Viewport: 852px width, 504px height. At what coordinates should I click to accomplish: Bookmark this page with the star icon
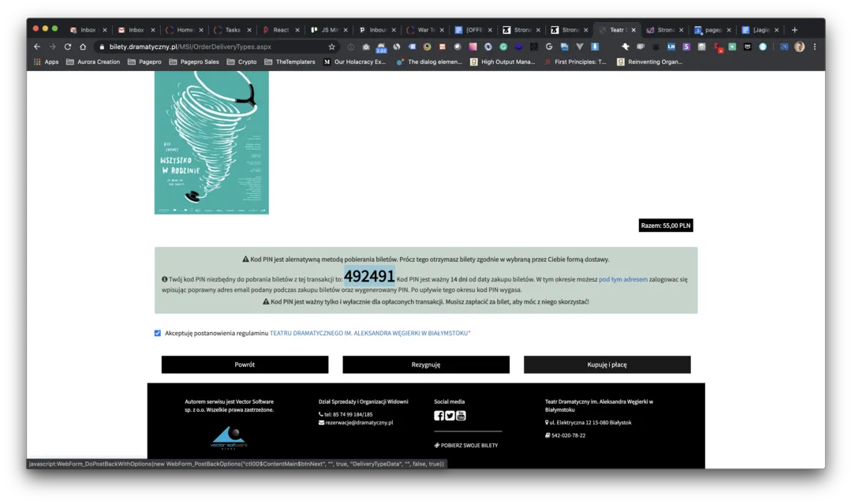331,47
